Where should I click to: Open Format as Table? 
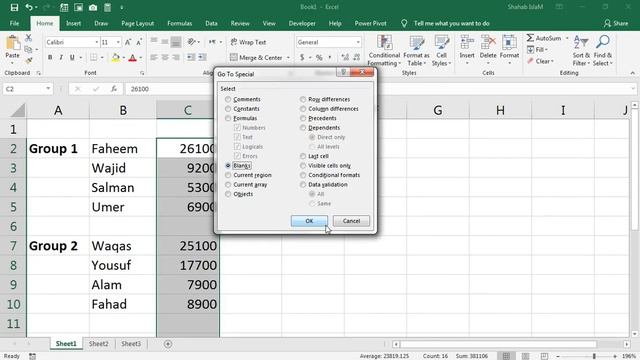click(x=416, y=51)
